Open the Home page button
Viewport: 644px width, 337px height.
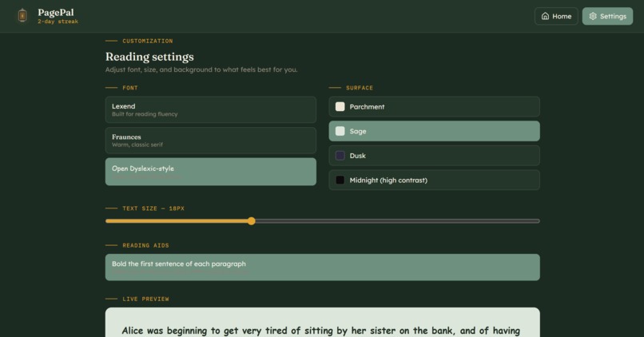coord(556,16)
